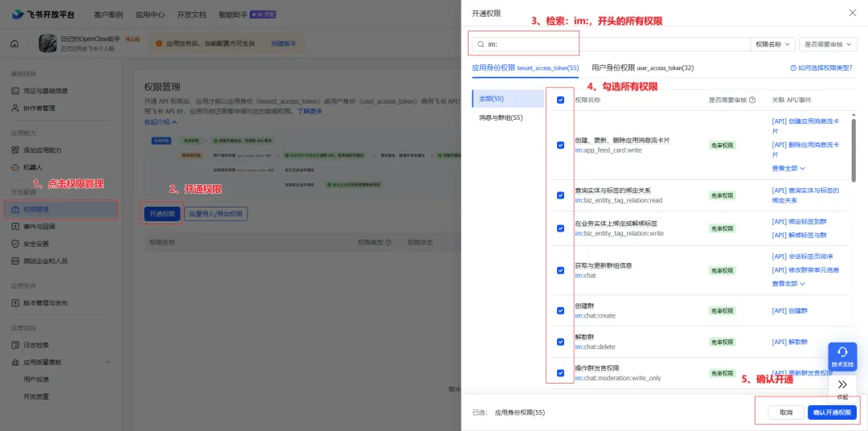The image size is (868, 431).
Task: Open 智能助手 in the top navigation
Action: tap(233, 14)
